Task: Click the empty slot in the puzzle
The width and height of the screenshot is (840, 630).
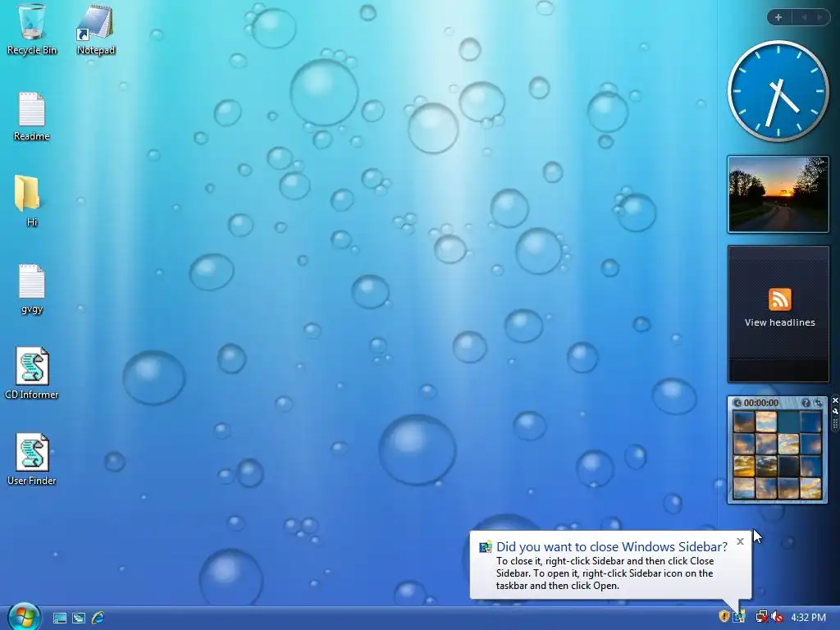Action: pos(788,422)
